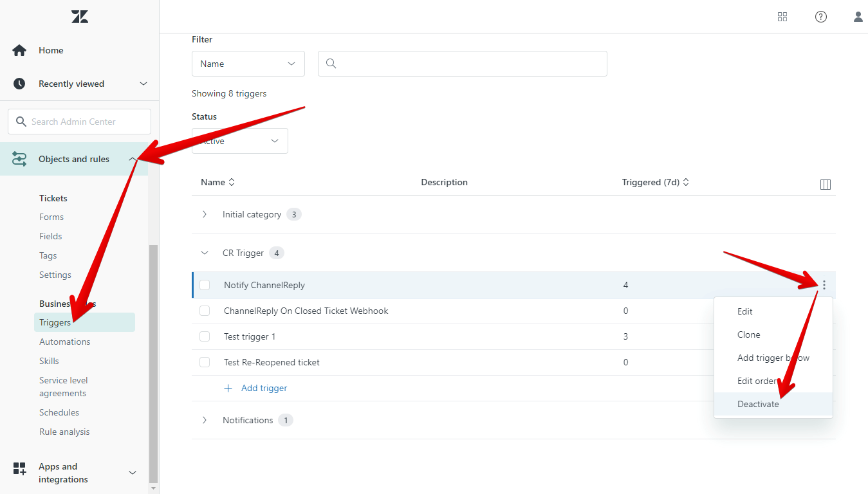Select Add trigger below menu item
This screenshot has width=868, height=494.
pos(773,358)
